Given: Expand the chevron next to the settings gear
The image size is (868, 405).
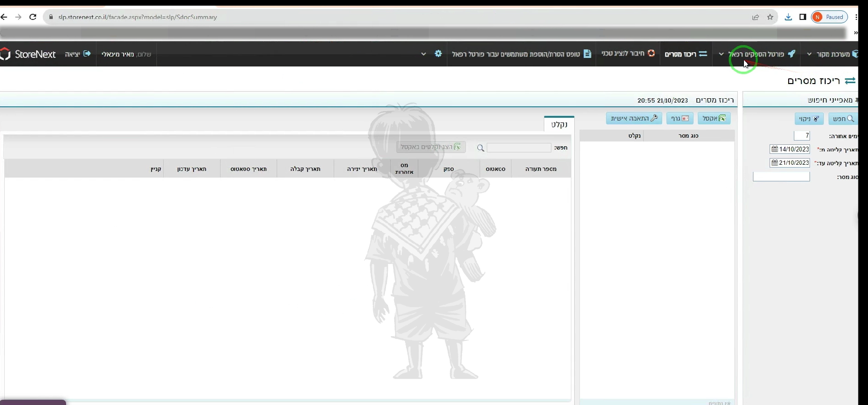Looking at the screenshot, I should 424,54.
